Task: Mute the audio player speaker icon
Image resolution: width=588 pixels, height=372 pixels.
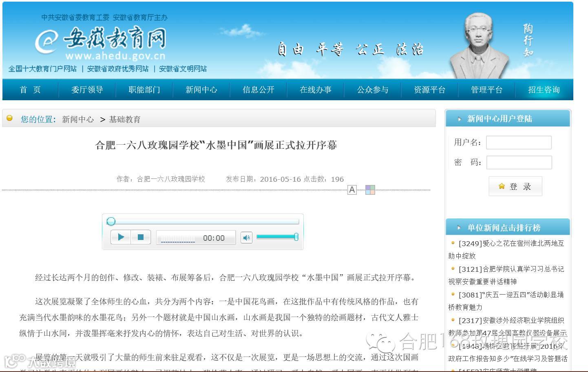Action: pyautogui.click(x=246, y=238)
